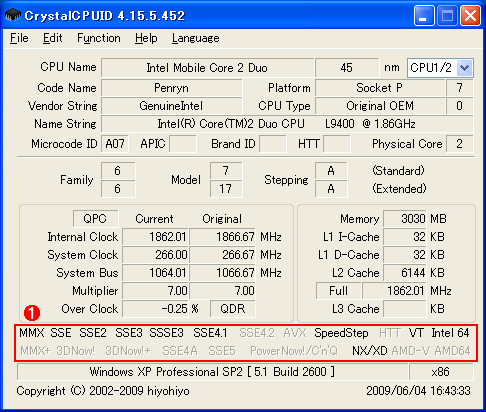Click the 'SSE3' feature label
Viewport: 486px width, 412px height.
coord(129,333)
